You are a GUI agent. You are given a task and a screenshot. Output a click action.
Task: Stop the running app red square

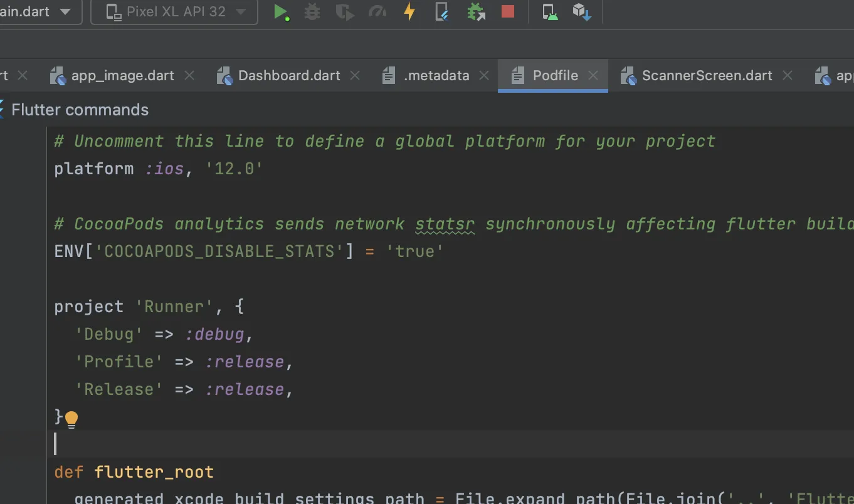[508, 12]
